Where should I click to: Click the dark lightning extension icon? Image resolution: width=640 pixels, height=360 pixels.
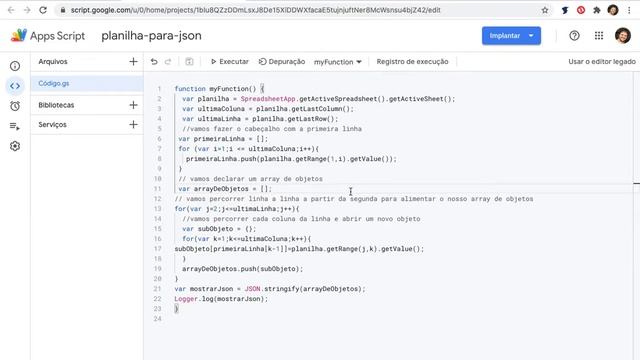pos(565,10)
